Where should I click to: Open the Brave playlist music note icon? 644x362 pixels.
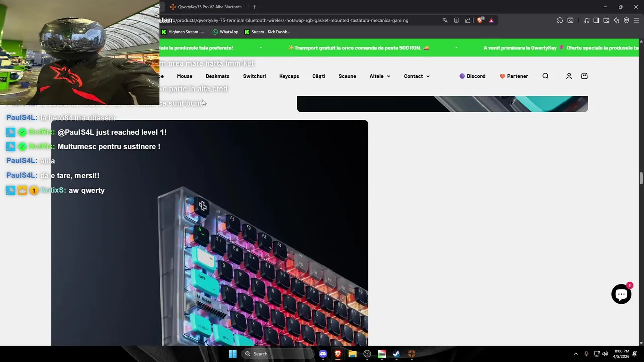pos(586,20)
